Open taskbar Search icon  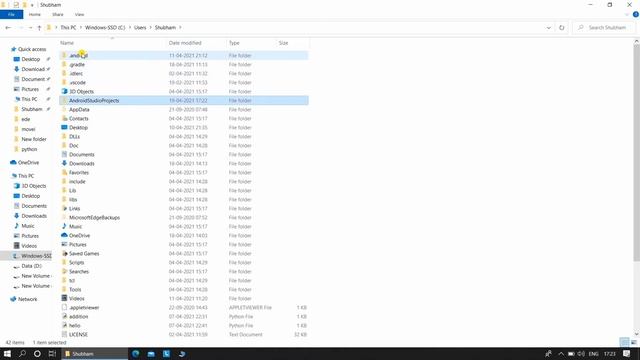tap(22, 353)
